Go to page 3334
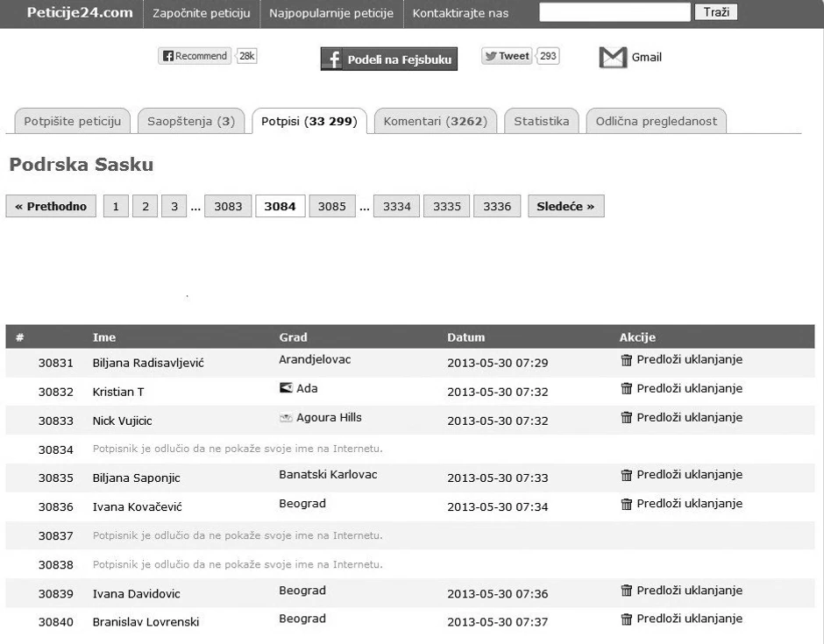Screen dimensions: 824x644 click(x=397, y=206)
